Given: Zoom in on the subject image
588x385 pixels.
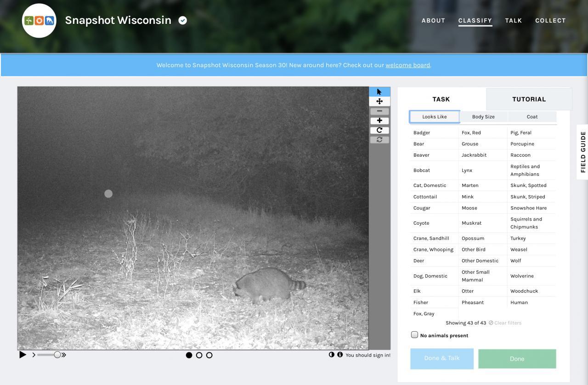Looking at the screenshot, I should (x=379, y=121).
